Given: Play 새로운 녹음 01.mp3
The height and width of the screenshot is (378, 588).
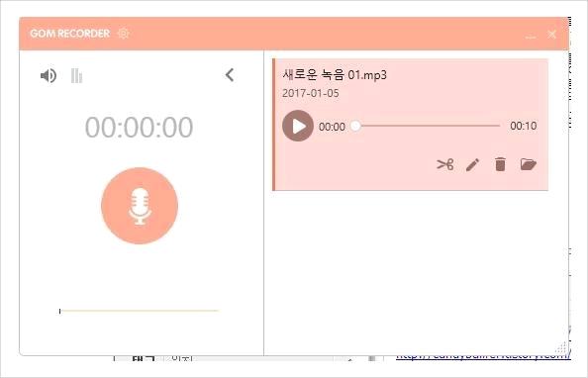Looking at the screenshot, I should click(x=298, y=126).
